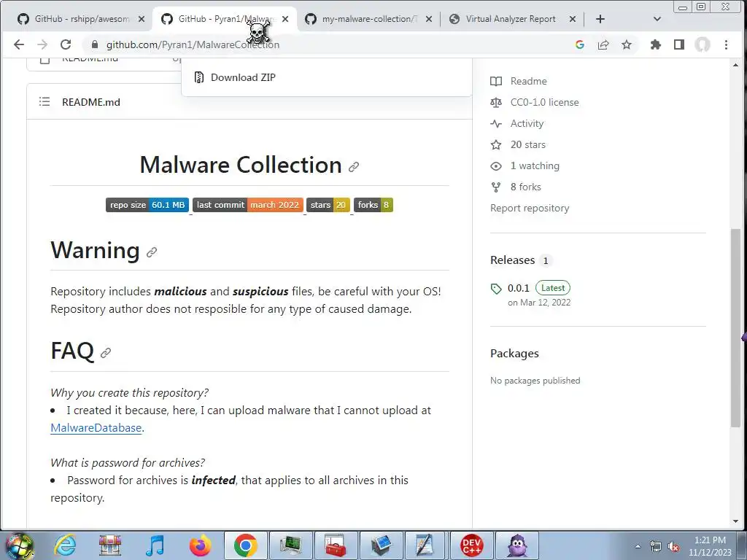Follow the MalwareDatabase link
Screen dimensions: 747x560
click(96, 427)
